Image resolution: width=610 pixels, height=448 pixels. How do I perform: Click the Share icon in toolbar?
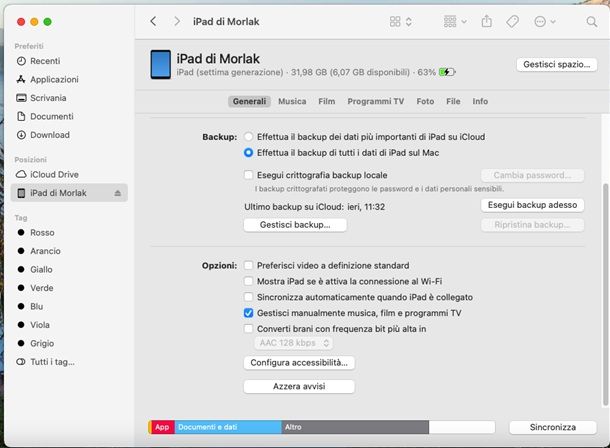tap(486, 21)
